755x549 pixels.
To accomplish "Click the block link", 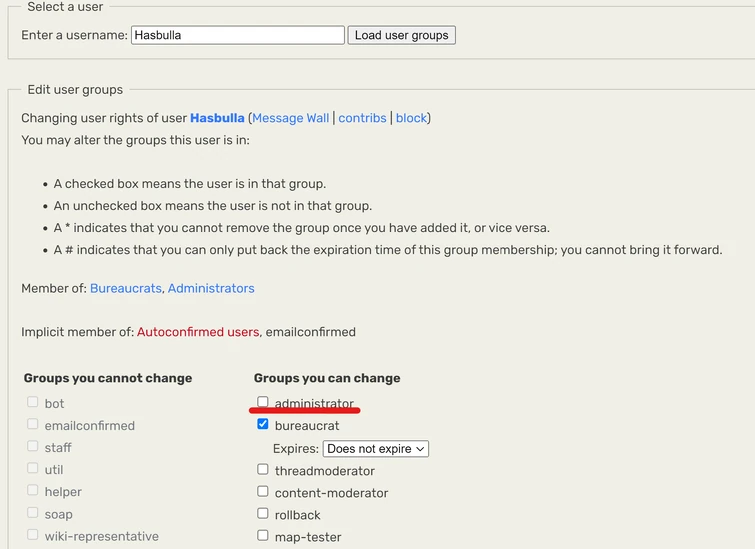I will [x=411, y=118].
